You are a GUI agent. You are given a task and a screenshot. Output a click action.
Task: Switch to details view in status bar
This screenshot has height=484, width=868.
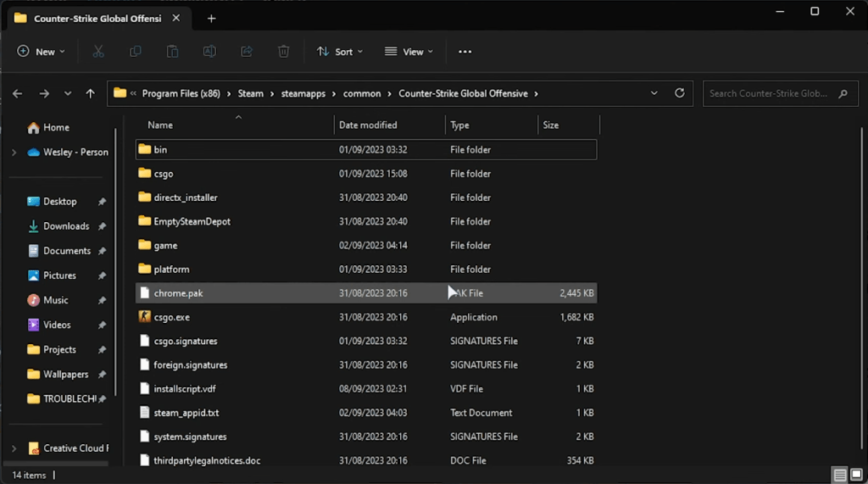click(840, 475)
